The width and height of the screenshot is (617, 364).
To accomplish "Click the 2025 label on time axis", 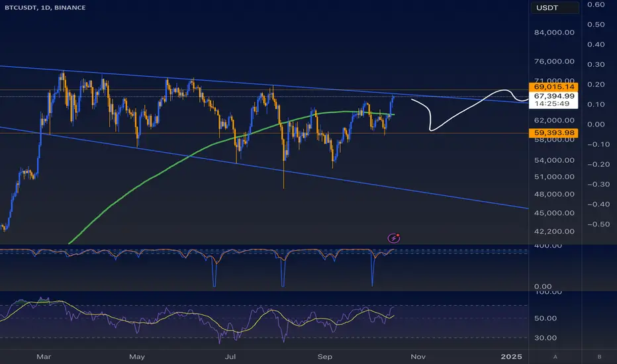I will click(511, 357).
